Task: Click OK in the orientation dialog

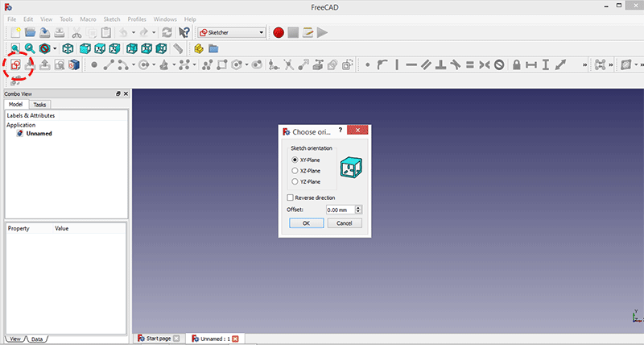Action: click(307, 222)
